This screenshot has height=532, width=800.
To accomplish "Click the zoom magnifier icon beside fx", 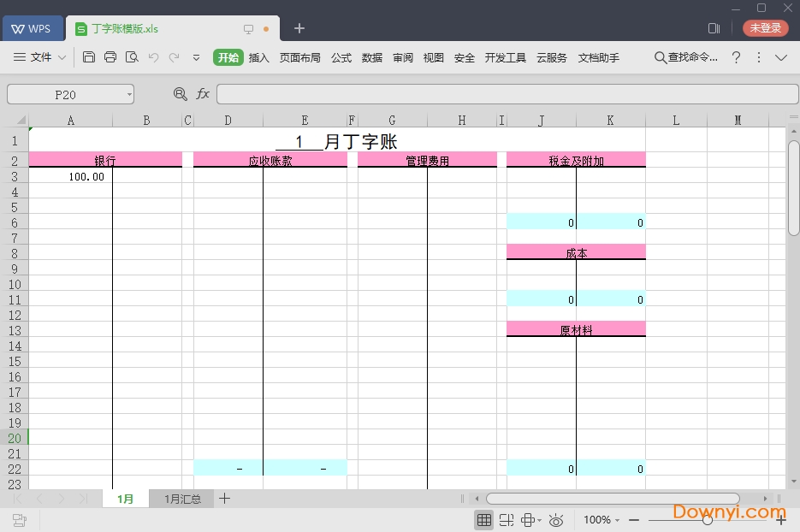I will point(181,94).
